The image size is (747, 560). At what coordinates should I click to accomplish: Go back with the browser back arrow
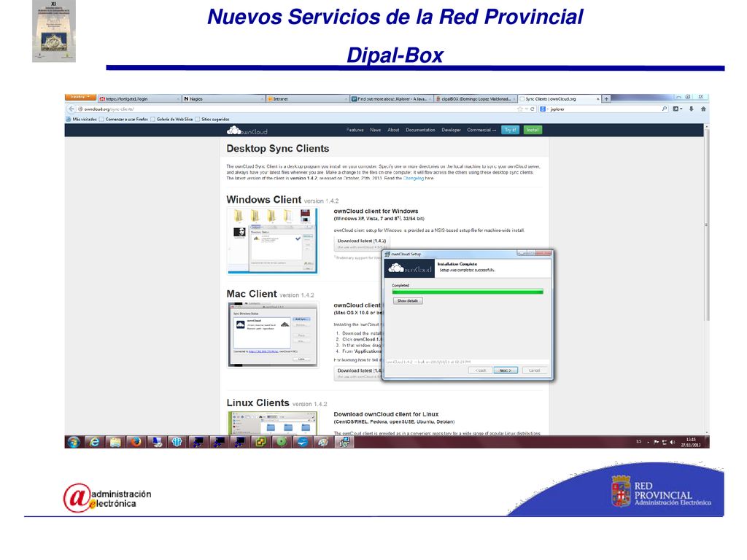click(71, 109)
